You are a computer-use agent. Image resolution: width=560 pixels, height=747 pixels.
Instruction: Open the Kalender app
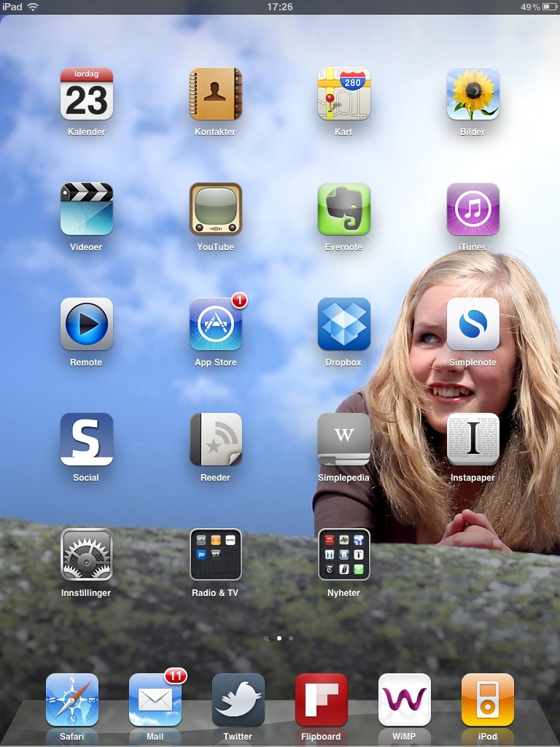(87, 93)
